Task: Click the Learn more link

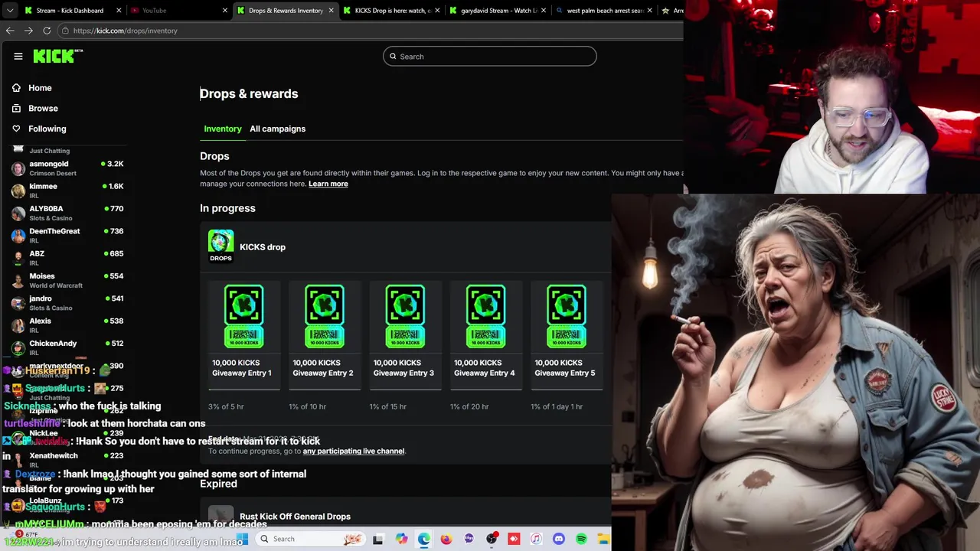Action: [x=328, y=184]
